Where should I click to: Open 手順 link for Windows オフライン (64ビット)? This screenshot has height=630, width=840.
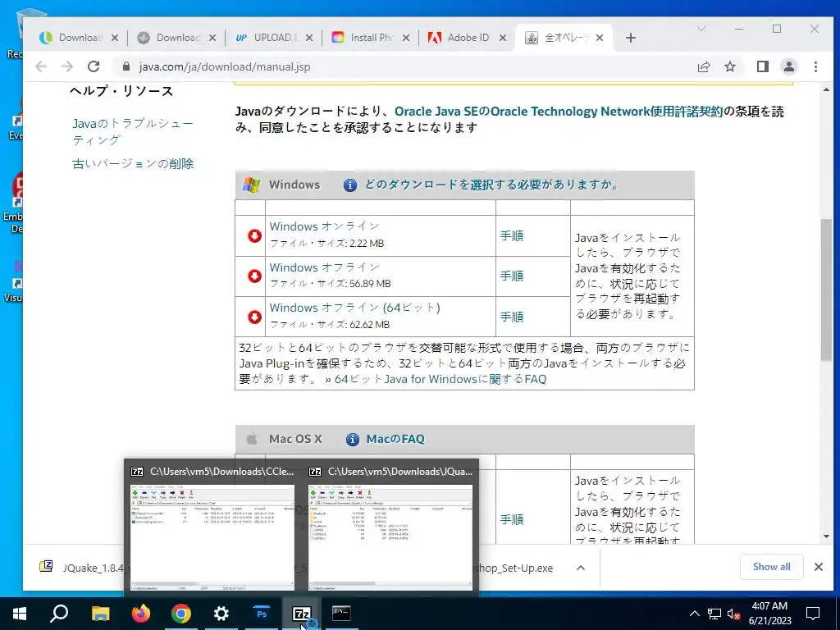click(512, 317)
